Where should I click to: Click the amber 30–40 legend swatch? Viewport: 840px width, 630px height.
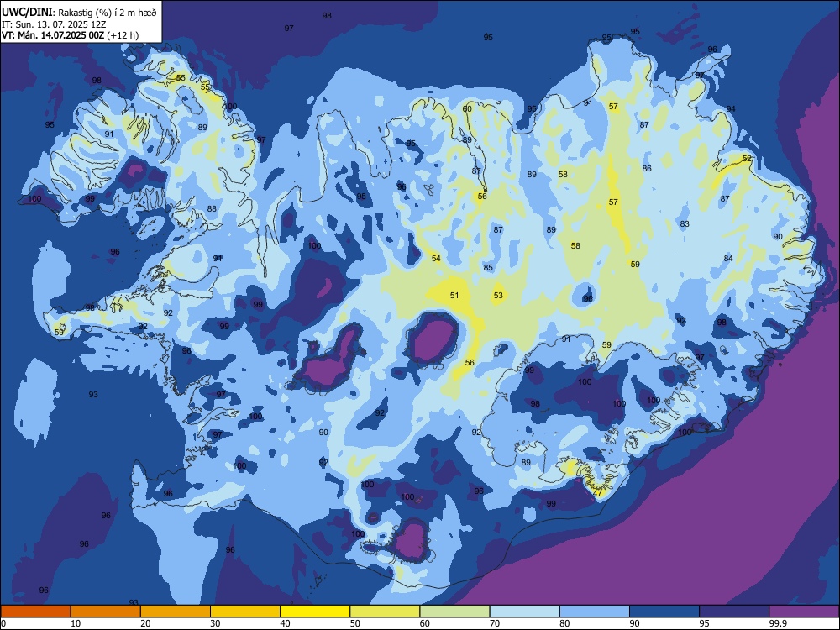[x=245, y=612]
